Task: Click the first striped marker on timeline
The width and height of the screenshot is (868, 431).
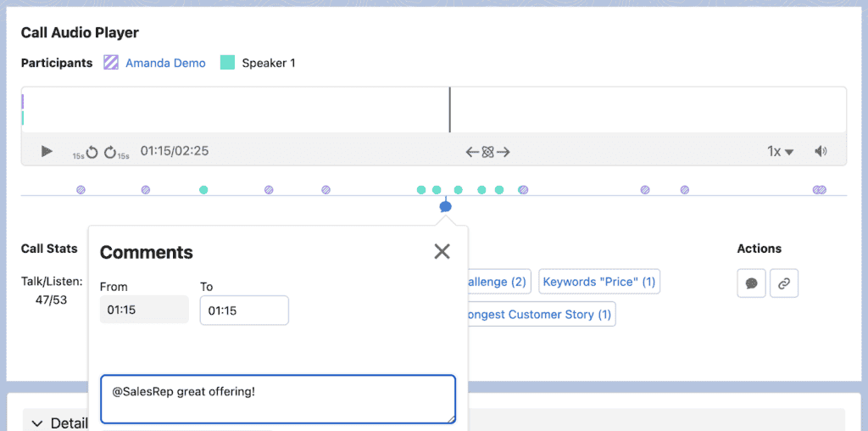Action: (81, 190)
